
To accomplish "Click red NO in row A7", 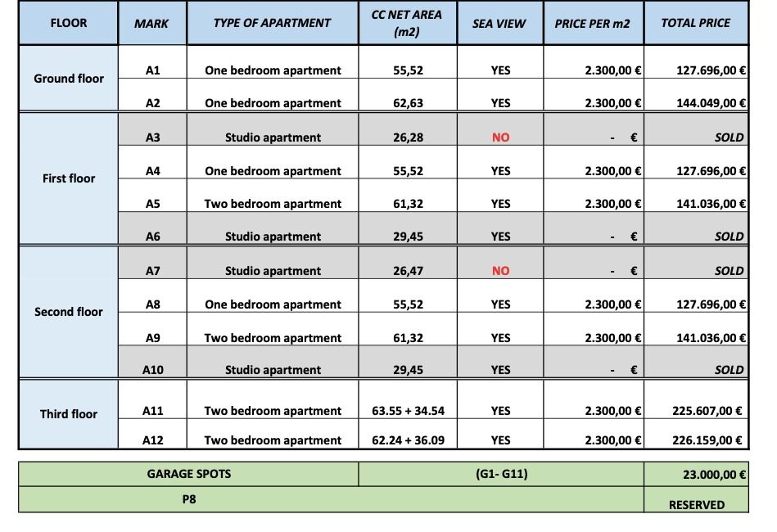I will 500,271.
